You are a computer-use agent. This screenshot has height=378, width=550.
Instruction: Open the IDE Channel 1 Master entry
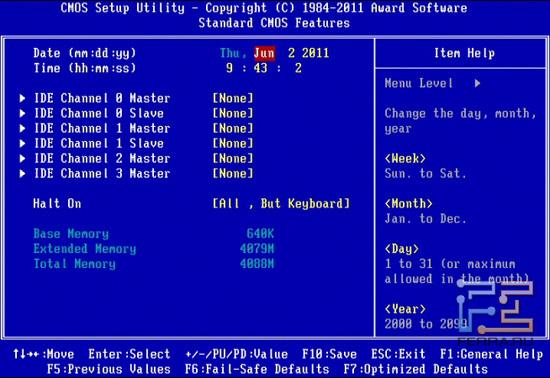pyautogui.click(x=102, y=128)
